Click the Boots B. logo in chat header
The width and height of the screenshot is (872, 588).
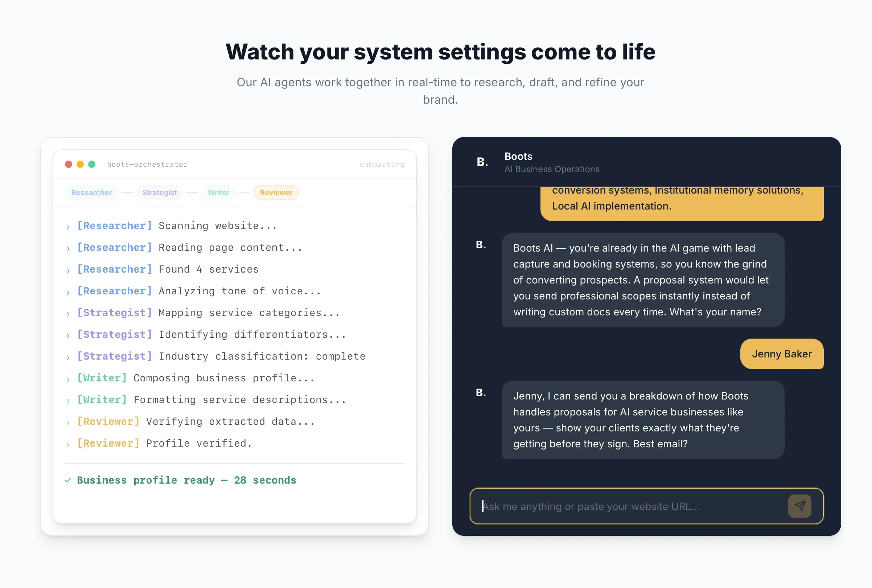pyautogui.click(x=482, y=162)
